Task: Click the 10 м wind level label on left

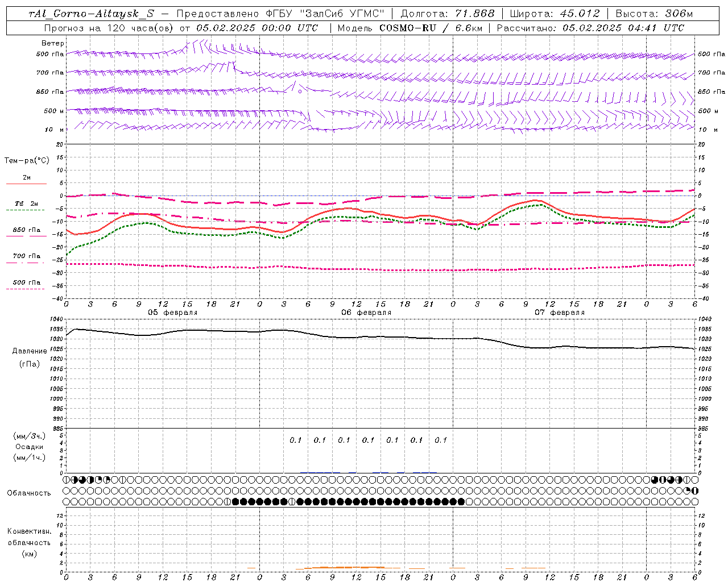Action: (55, 130)
